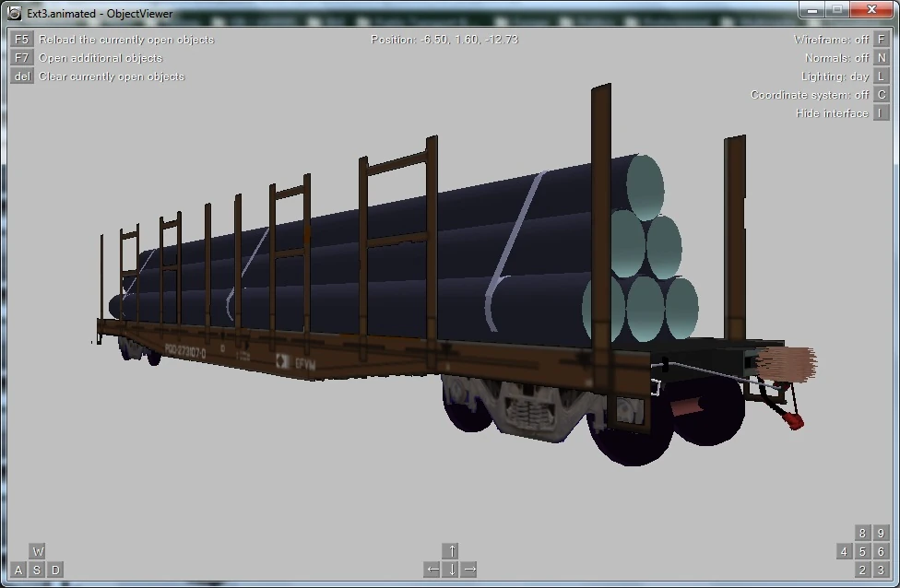Hide interface using the I key button
The image size is (900, 588).
point(881,113)
